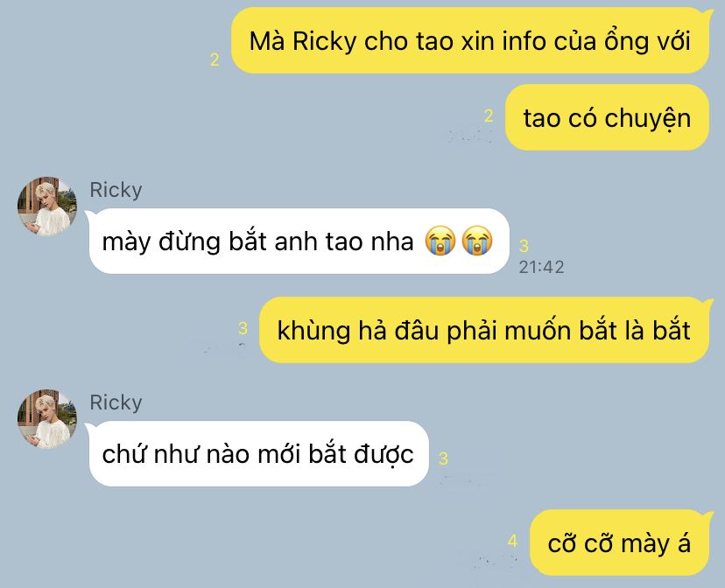Screen dimensions: 725x588
Task: Click the second crying emoji in message
Action: (477, 241)
